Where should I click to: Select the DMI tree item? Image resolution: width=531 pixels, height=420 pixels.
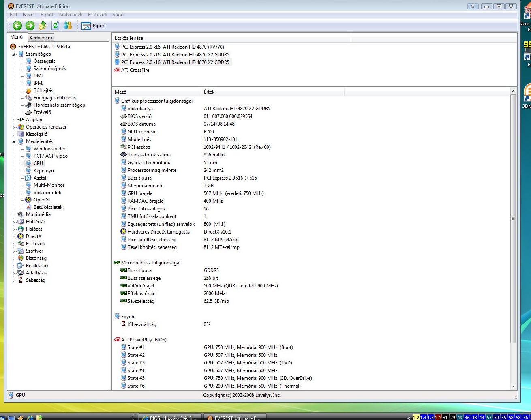38,76
